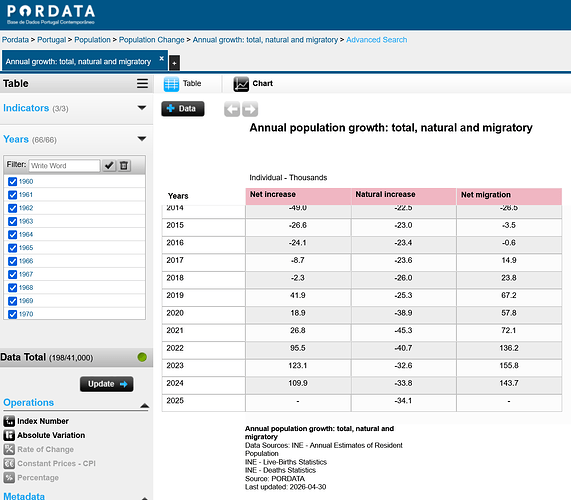The image size is (571, 500).
Task: Click the 123.1 net increase value
Action: pos(298,366)
